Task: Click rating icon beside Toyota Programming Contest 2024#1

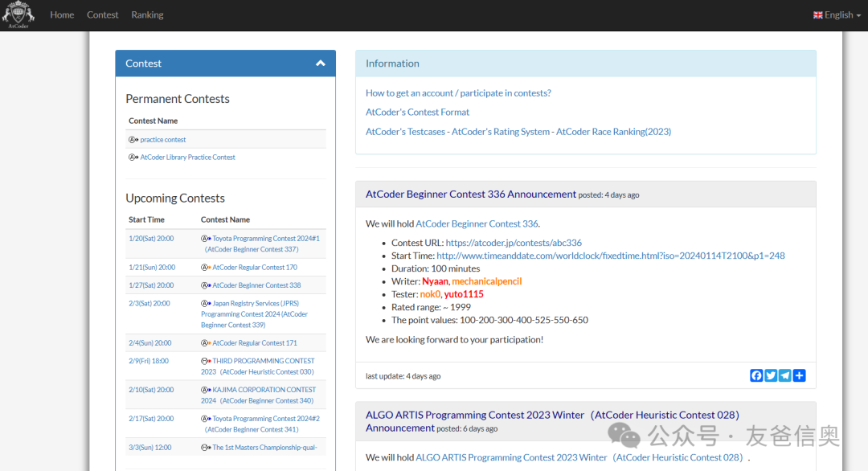Action: (x=206, y=239)
